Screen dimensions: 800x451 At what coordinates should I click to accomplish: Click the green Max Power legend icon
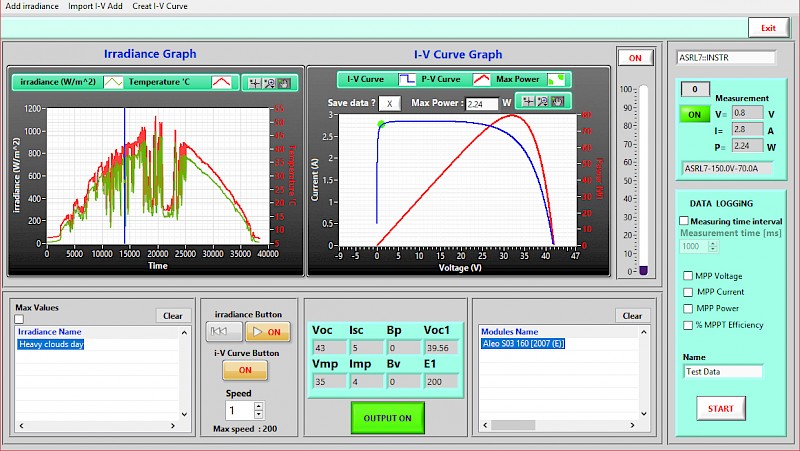tap(556, 80)
